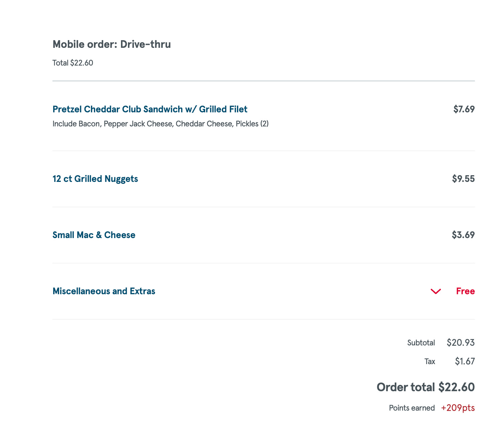Click the Tax label
The image size is (504, 436).
[430, 361]
